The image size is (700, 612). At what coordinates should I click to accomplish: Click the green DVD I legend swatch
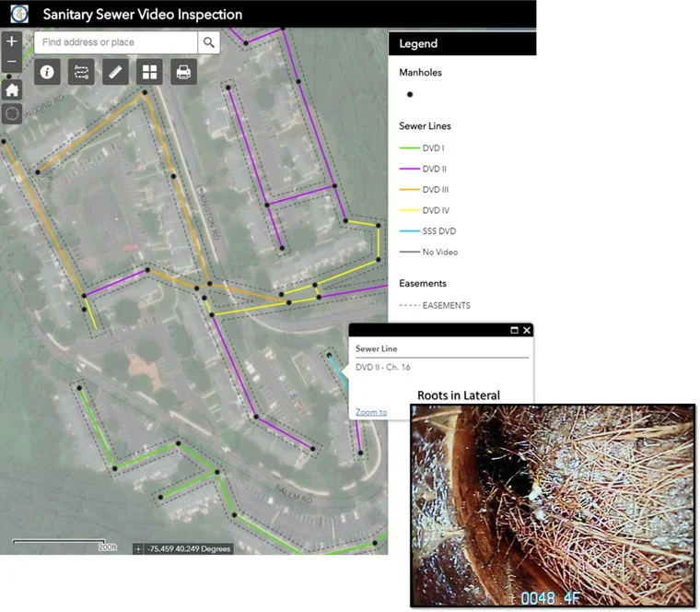[409, 147]
